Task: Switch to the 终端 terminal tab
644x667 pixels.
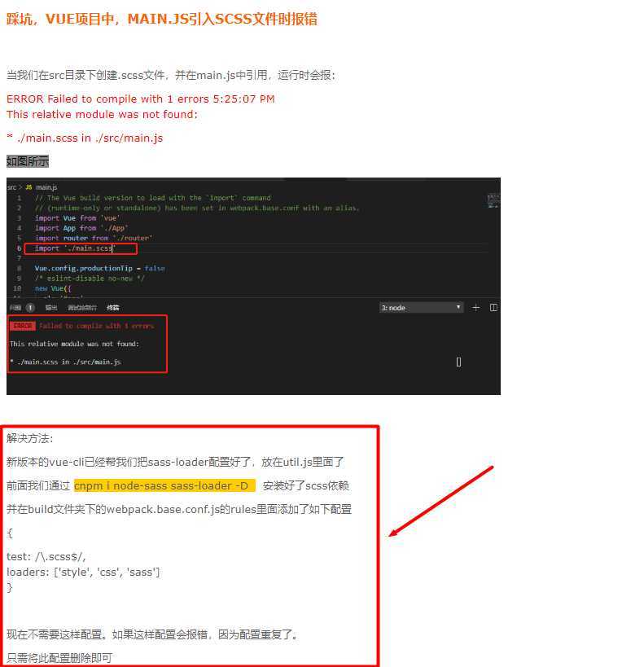Action: pos(112,308)
